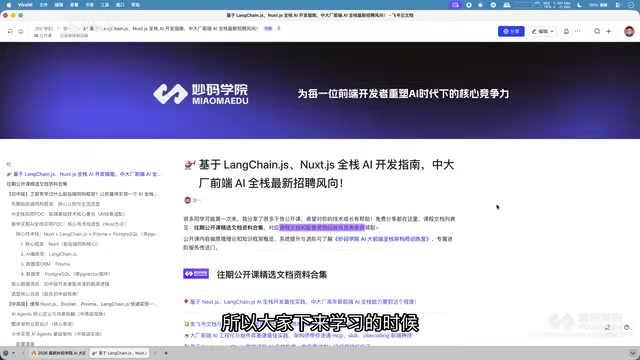Open tab list chevron at bottom-right corner
Image resolution: width=640 pixels, height=360 pixels.
point(632,353)
